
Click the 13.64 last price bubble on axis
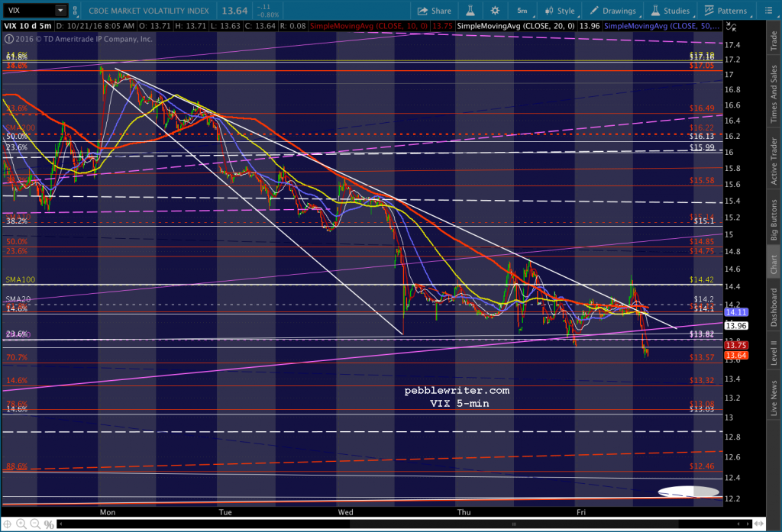pyautogui.click(x=736, y=355)
